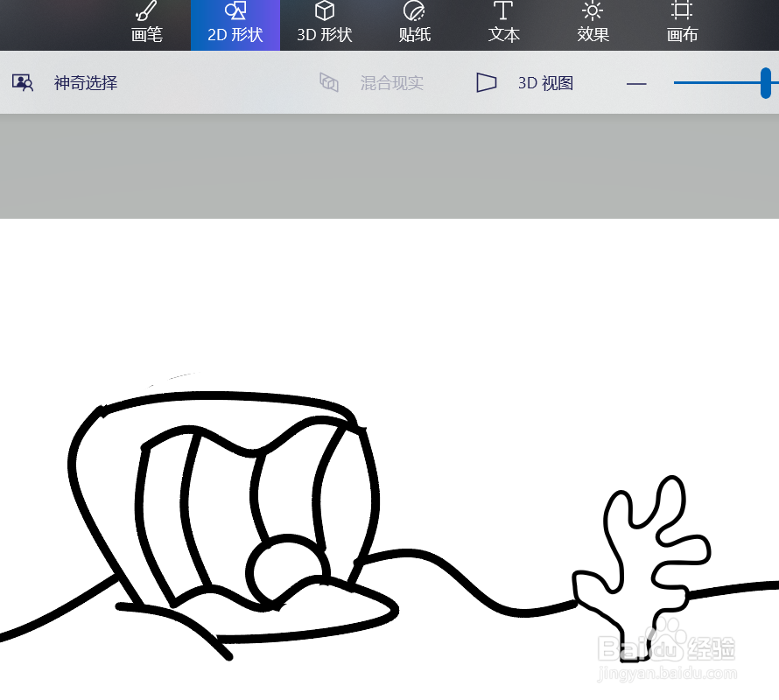Open the 文本 text tab
The width and height of the screenshot is (779, 700).
503,24
